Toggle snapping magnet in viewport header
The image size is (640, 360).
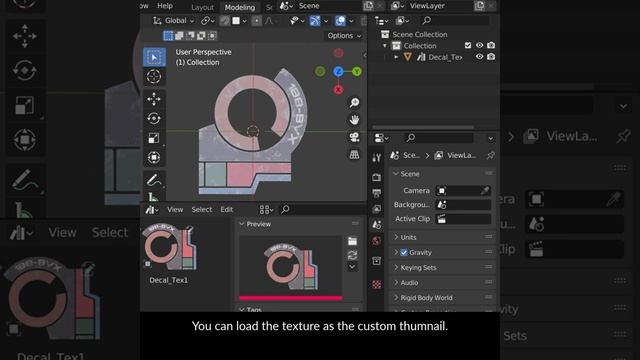(x=225, y=21)
